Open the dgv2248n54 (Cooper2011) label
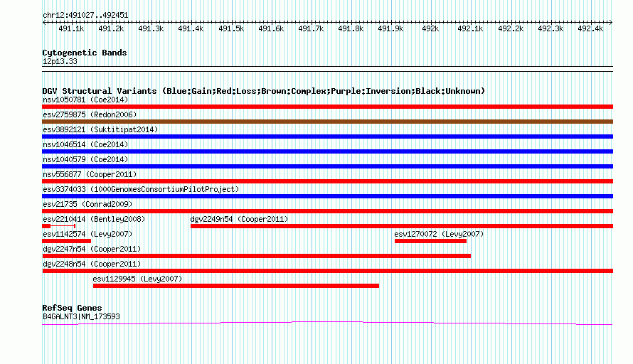 tap(92, 264)
